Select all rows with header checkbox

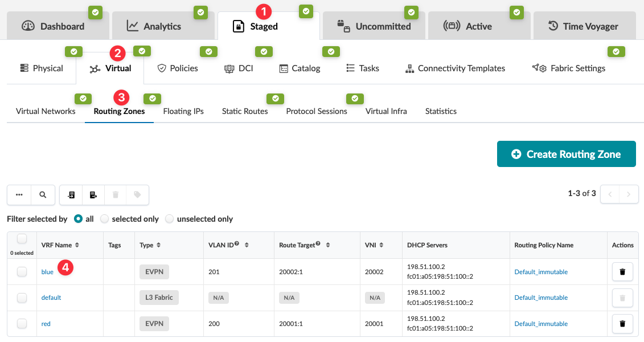[22, 239]
